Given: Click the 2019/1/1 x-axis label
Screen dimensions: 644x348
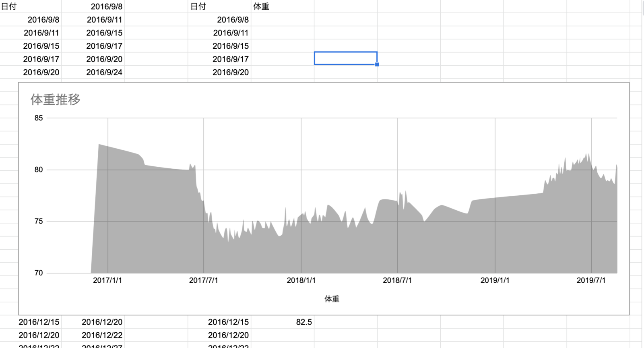Looking at the screenshot, I should (x=495, y=280).
